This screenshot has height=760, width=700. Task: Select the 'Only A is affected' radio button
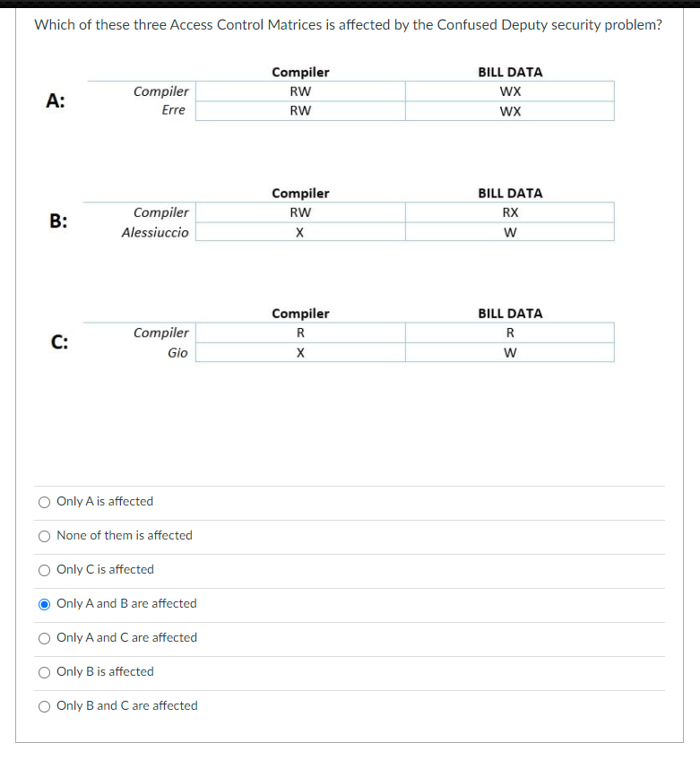[x=44, y=502]
